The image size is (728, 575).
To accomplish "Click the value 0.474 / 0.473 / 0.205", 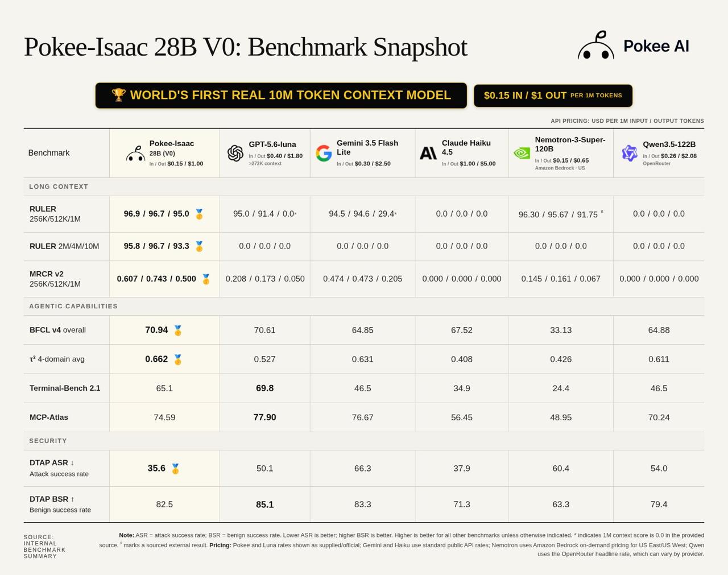I will (363, 279).
